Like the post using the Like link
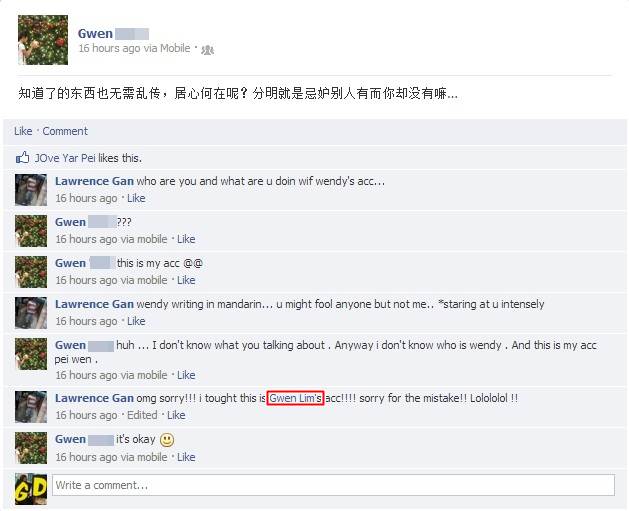The height and width of the screenshot is (511, 629). (23, 131)
